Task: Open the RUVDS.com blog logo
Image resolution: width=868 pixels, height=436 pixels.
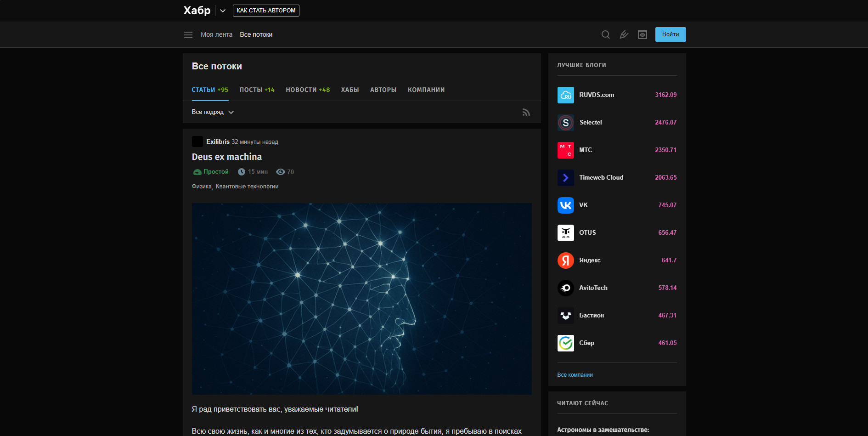Action: coord(565,95)
